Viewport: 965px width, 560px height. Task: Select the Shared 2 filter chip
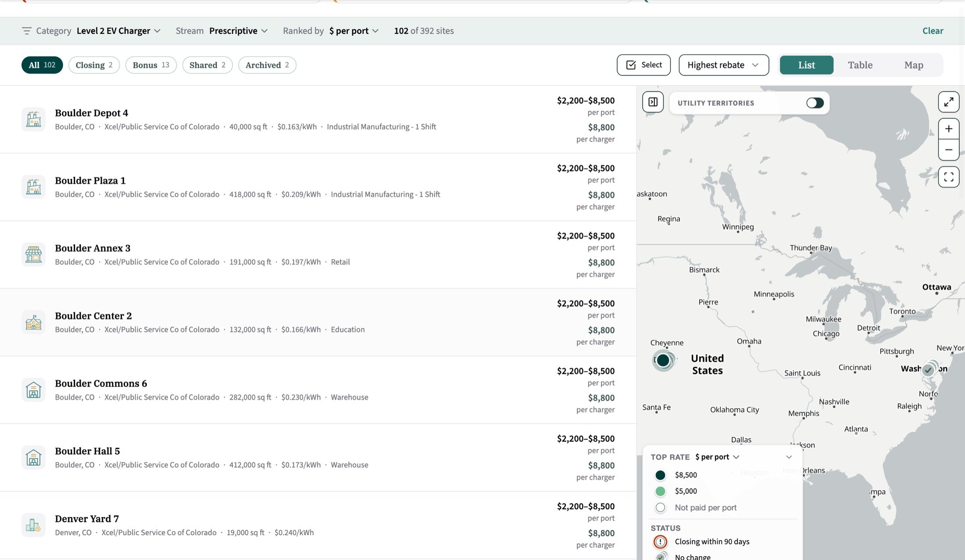tap(207, 65)
